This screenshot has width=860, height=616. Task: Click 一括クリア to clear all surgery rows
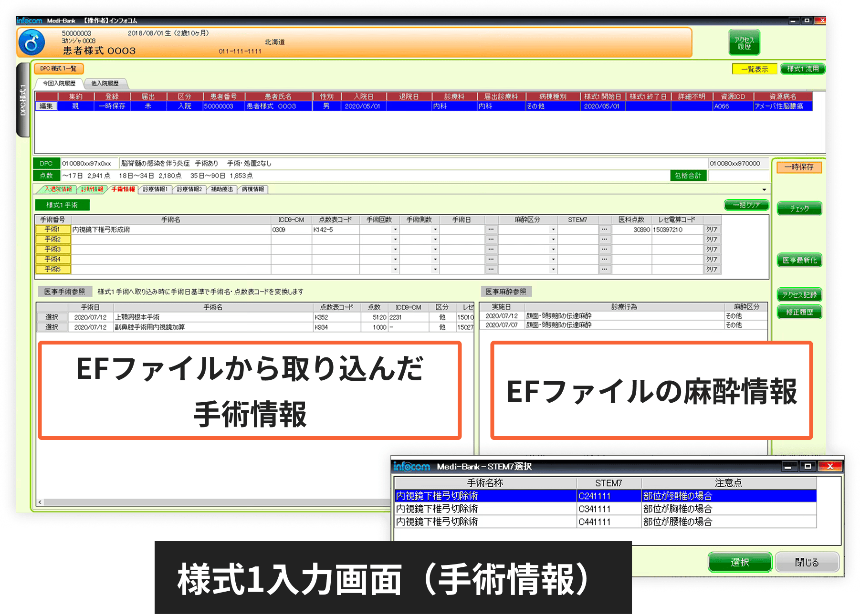(x=747, y=205)
